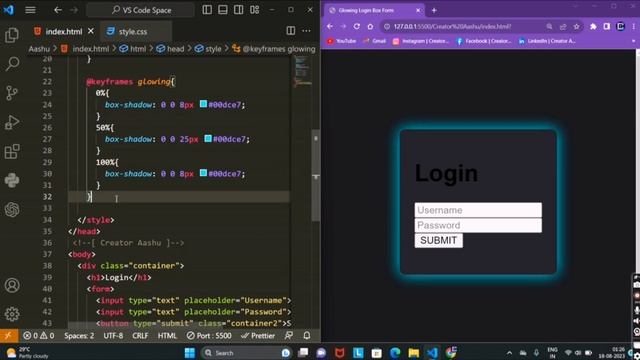The height and width of the screenshot is (360, 640).
Task: Change indentation via Spaces: 2
Action: tap(79, 336)
